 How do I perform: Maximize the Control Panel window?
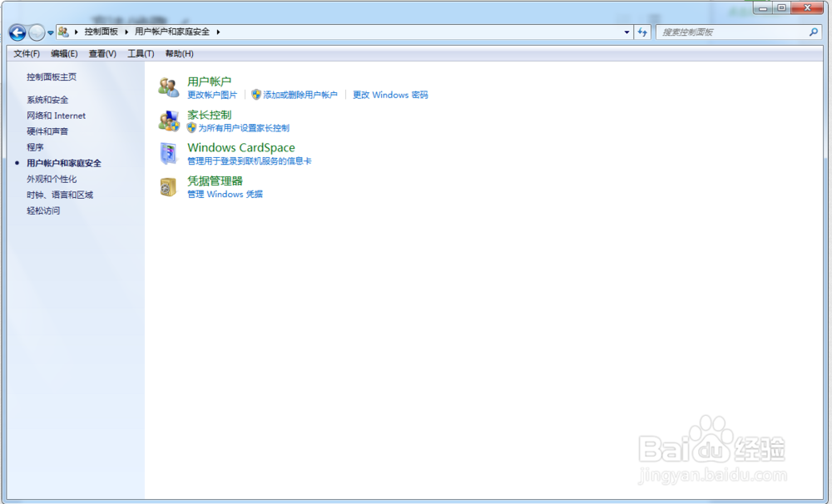781,8
